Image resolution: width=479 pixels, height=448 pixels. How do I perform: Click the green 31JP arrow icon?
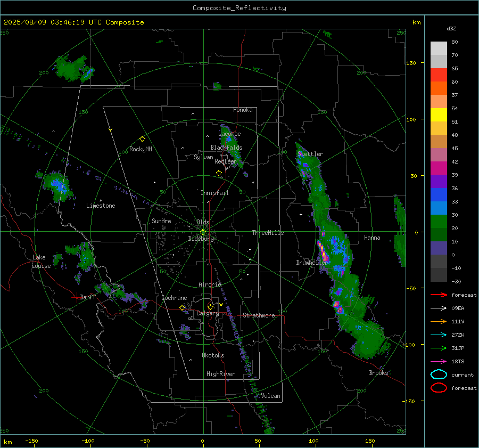click(x=439, y=348)
